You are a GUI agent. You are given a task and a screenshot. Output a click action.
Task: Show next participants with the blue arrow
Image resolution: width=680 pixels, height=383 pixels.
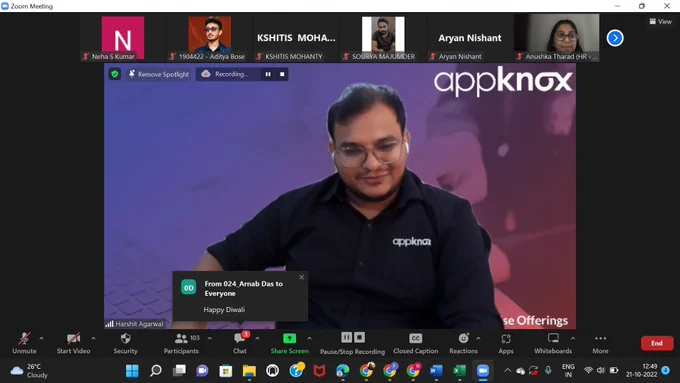(615, 38)
